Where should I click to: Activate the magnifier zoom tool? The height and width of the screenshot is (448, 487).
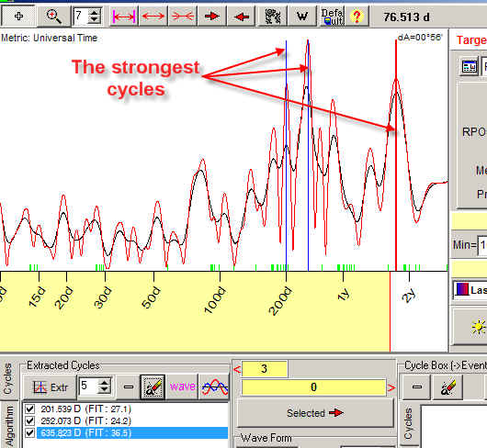pos(53,16)
